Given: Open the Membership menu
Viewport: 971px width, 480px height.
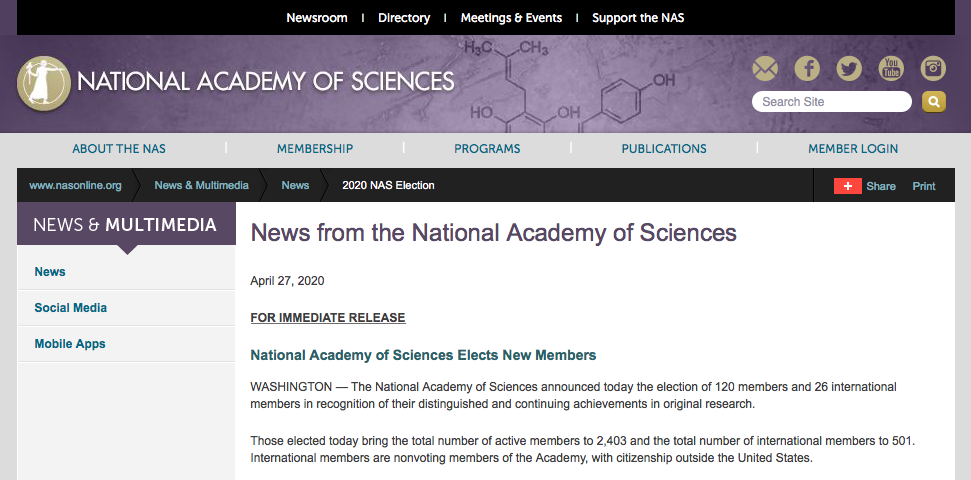Looking at the screenshot, I should 315,149.
